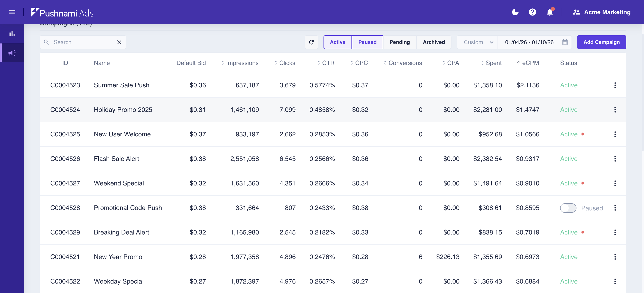Open the analytics bar chart sidebar icon

click(x=12, y=34)
